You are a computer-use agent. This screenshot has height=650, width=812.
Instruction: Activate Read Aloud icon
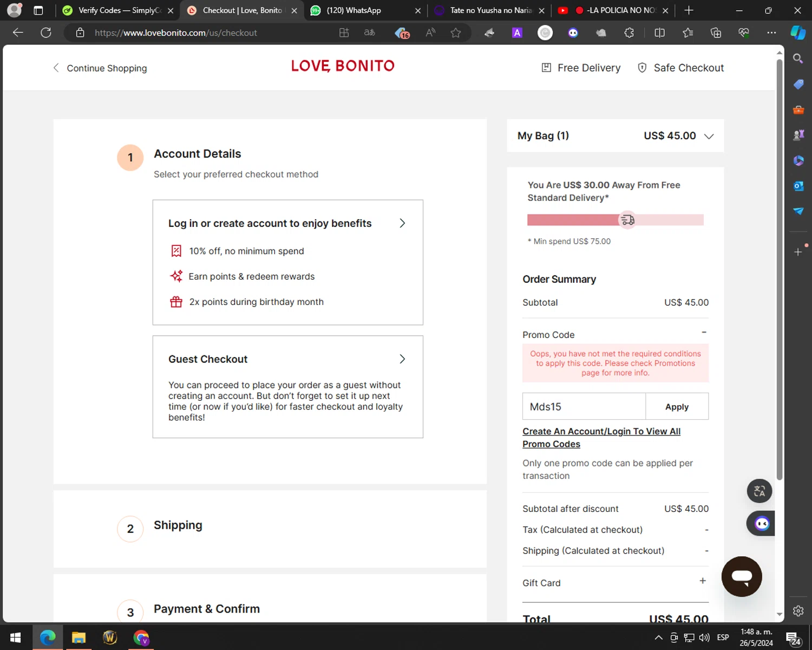click(x=430, y=32)
